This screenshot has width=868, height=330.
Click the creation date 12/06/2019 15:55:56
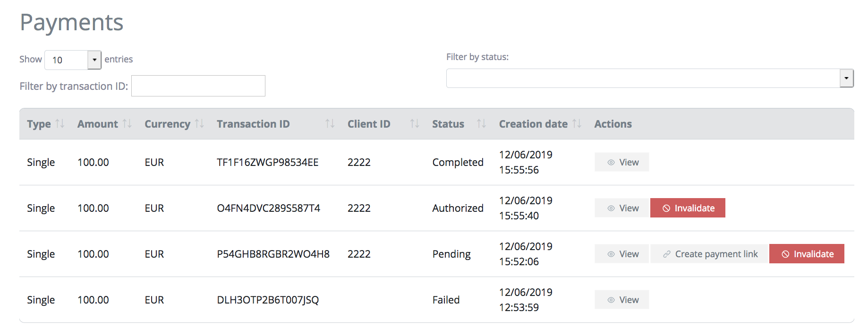(x=526, y=162)
